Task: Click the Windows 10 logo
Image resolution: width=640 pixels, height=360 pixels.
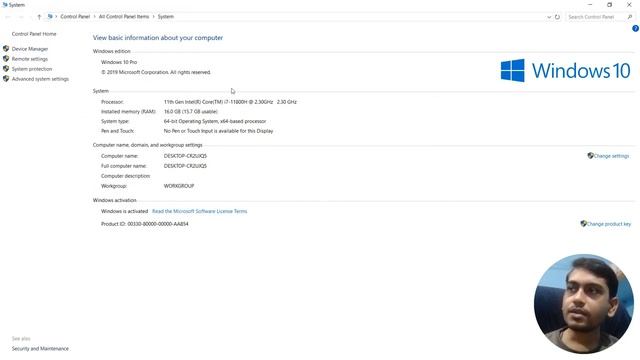Action: pyautogui.click(x=565, y=71)
